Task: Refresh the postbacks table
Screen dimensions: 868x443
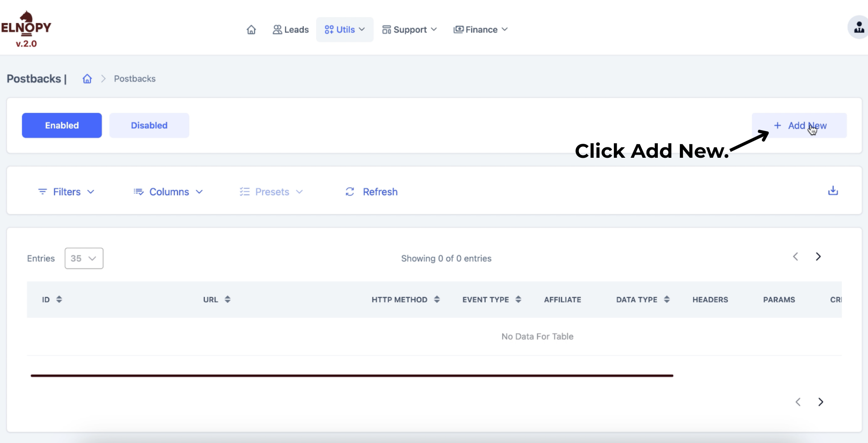Action: pos(371,192)
